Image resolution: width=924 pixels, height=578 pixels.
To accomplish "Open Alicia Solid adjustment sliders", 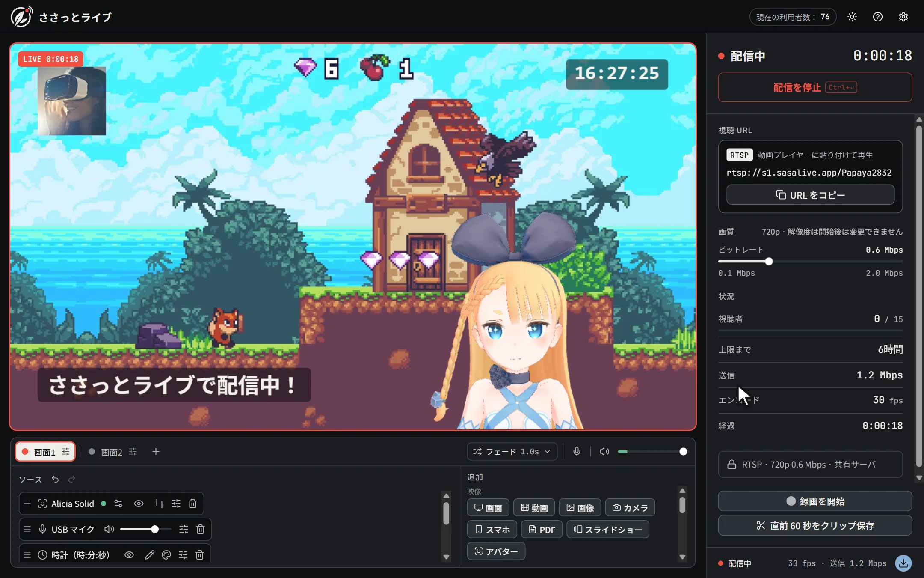I will pos(176,504).
